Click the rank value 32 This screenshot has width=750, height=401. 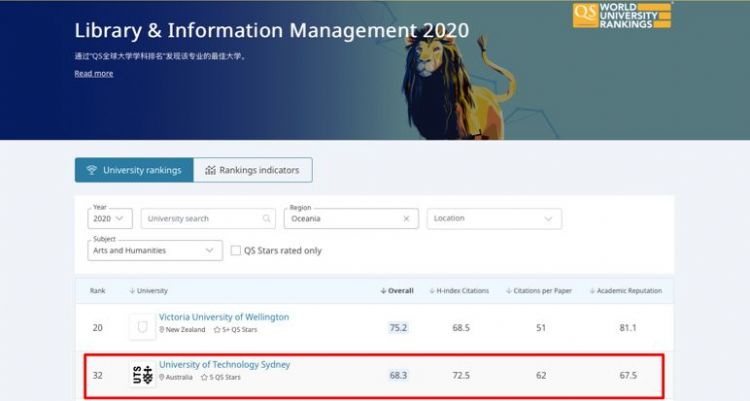[x=98, y=375]
